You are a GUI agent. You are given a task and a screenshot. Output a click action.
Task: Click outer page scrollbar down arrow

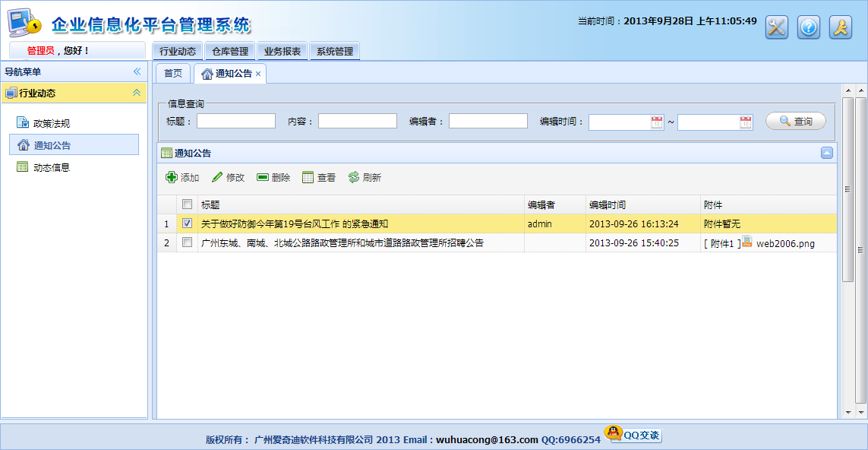click(861, 412)
